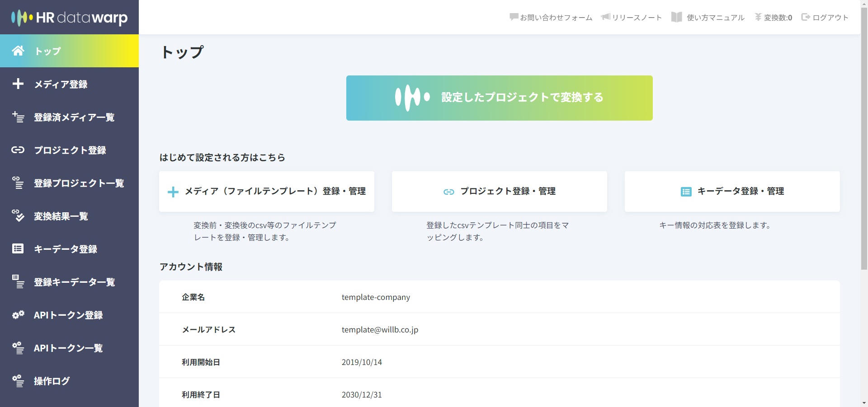Click the scrollbar down arrow
Screen dimensions: 868x407
[864, 403]
